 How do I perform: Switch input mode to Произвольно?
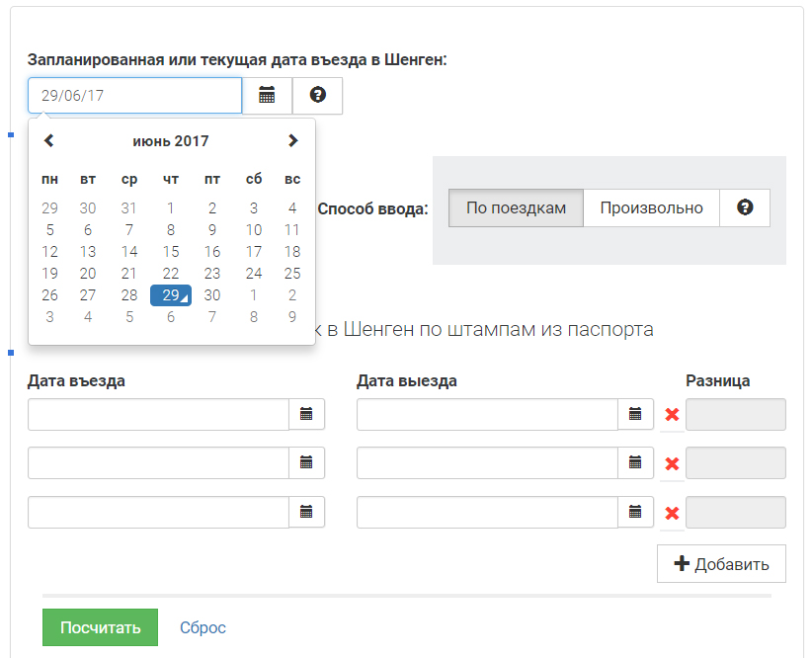click(651, 207)
